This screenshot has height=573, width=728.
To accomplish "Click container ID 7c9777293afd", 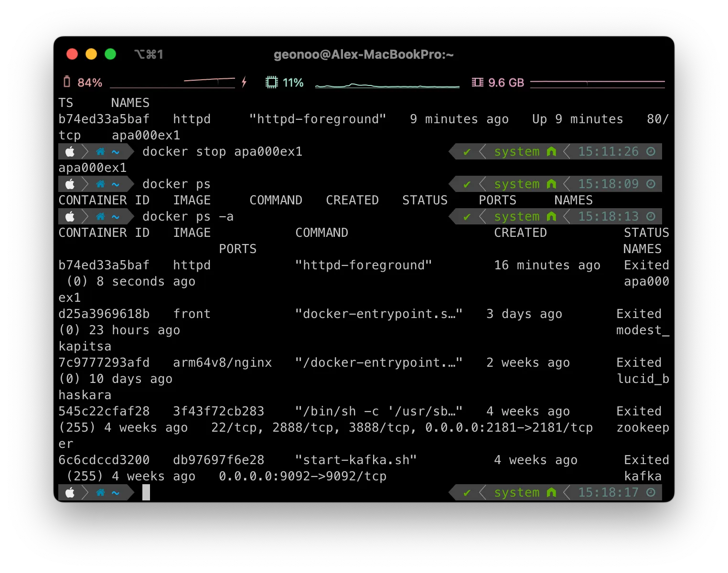I will point(104,363).
